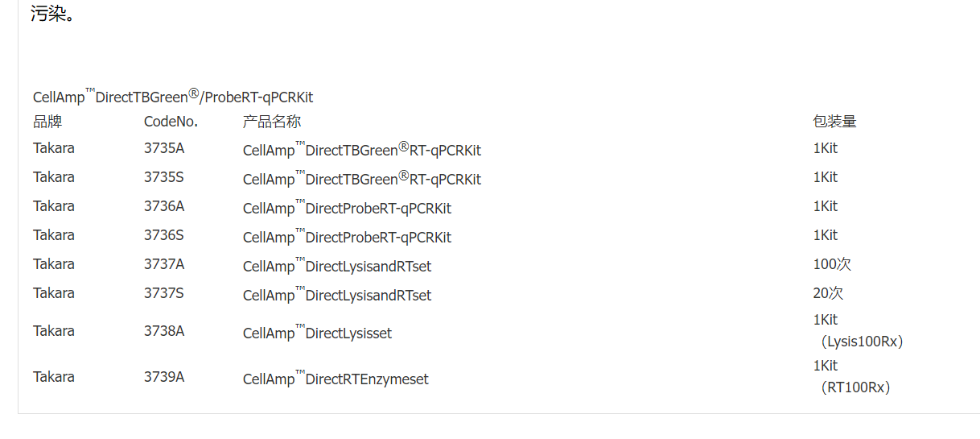Click the 产品名称 column header
The image size is (980, 439).
point(272,122)
